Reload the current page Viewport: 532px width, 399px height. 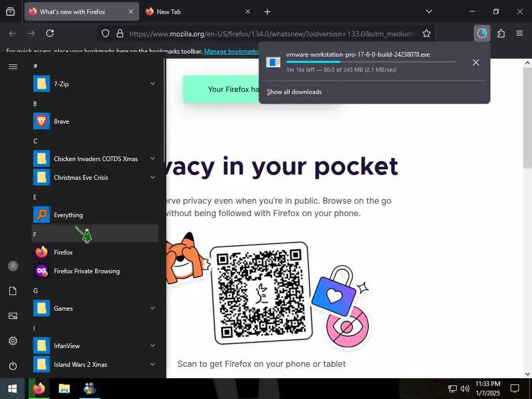click(50, 33)
